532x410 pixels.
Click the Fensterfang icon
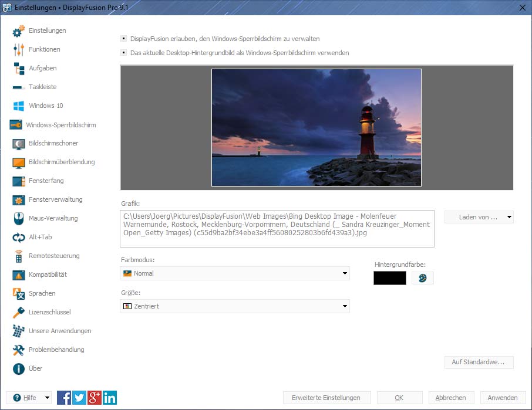pos(19,181)
